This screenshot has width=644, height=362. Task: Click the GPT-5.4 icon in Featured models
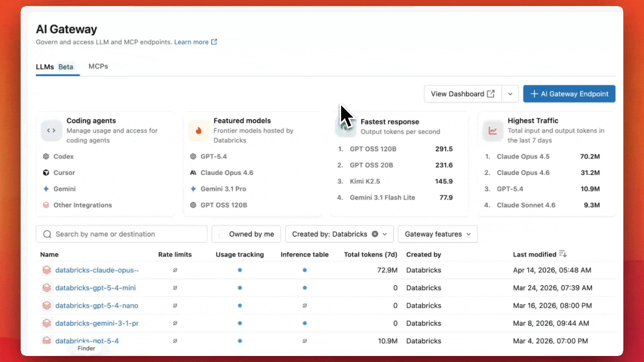tap(193, 156)
